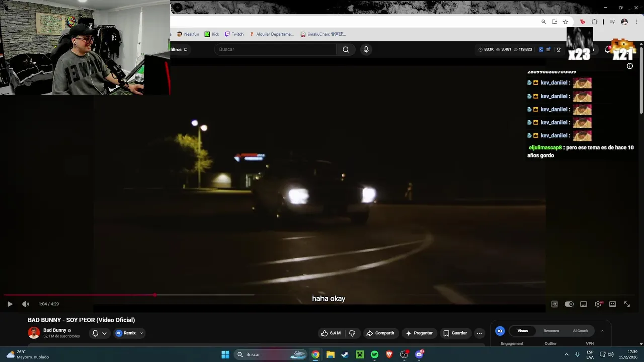
Task: Open the chat info circle icon
Action: click(x=629, y=66)
